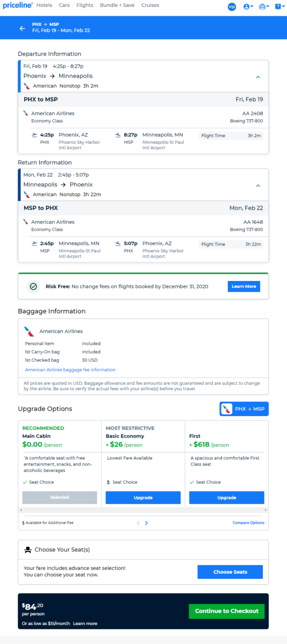
Task: Click the American logo in the departure summary
Action: click(27, 86)
